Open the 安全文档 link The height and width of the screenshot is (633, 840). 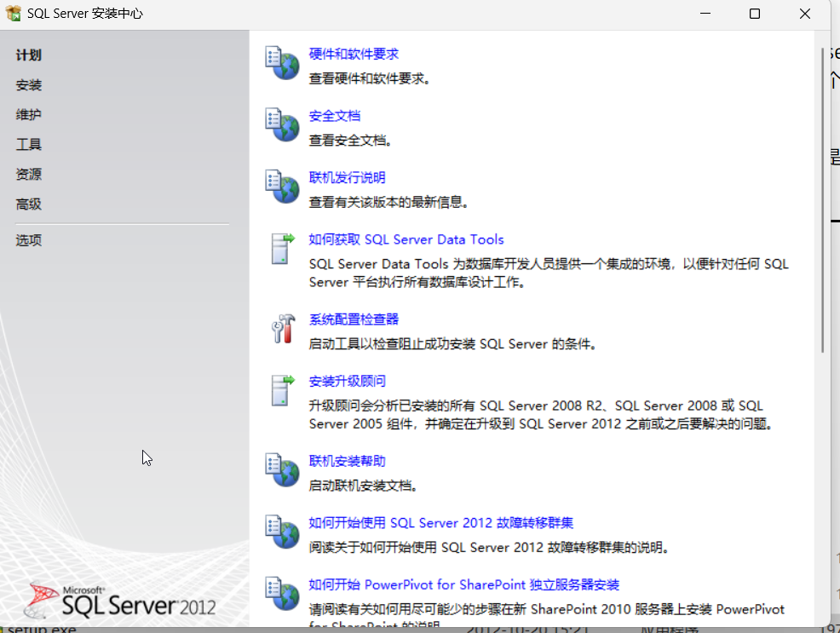click(334, 116)
